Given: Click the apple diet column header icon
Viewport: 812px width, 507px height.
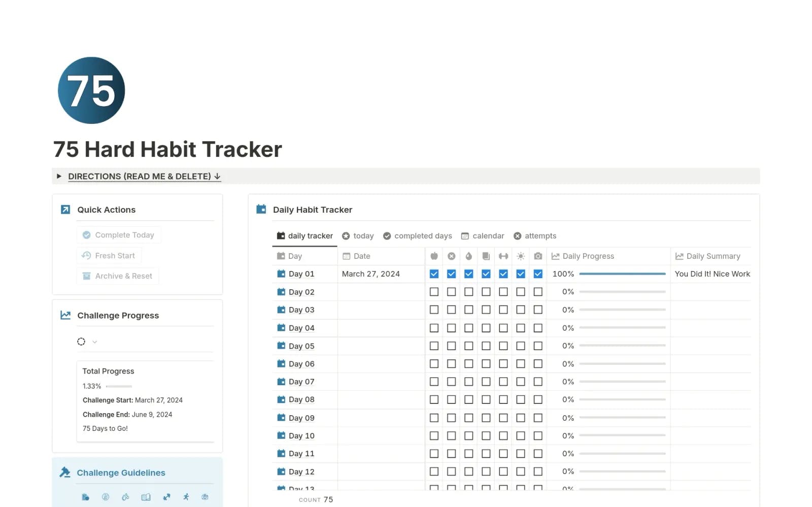Looking at the screenshot, I should click(x=434, y=256).
